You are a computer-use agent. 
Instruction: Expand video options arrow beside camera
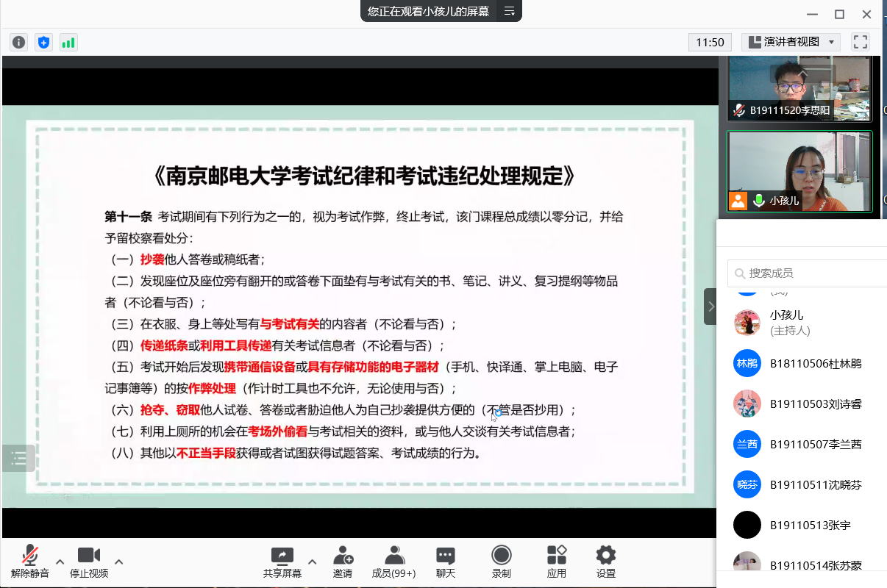tap(118, 562)
